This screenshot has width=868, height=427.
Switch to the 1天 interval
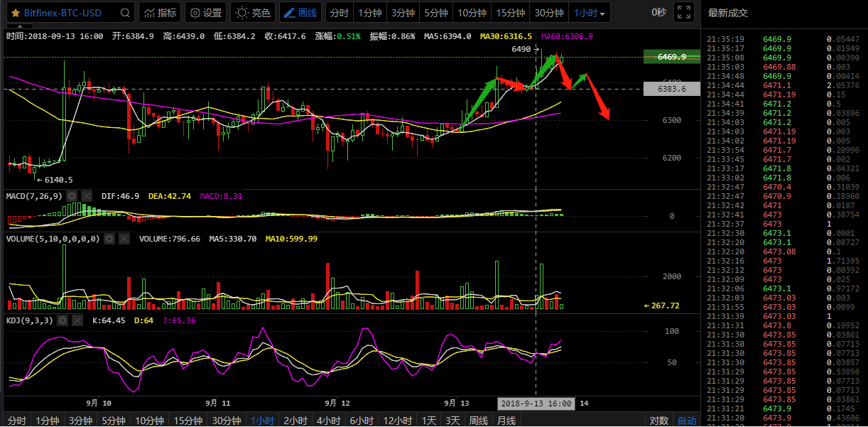tap(429, 421)
